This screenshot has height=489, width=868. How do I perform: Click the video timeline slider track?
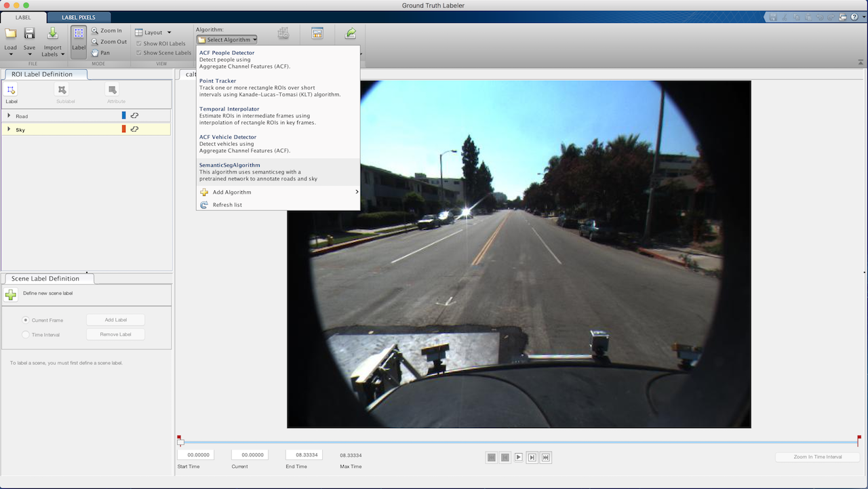pos(519,442)
